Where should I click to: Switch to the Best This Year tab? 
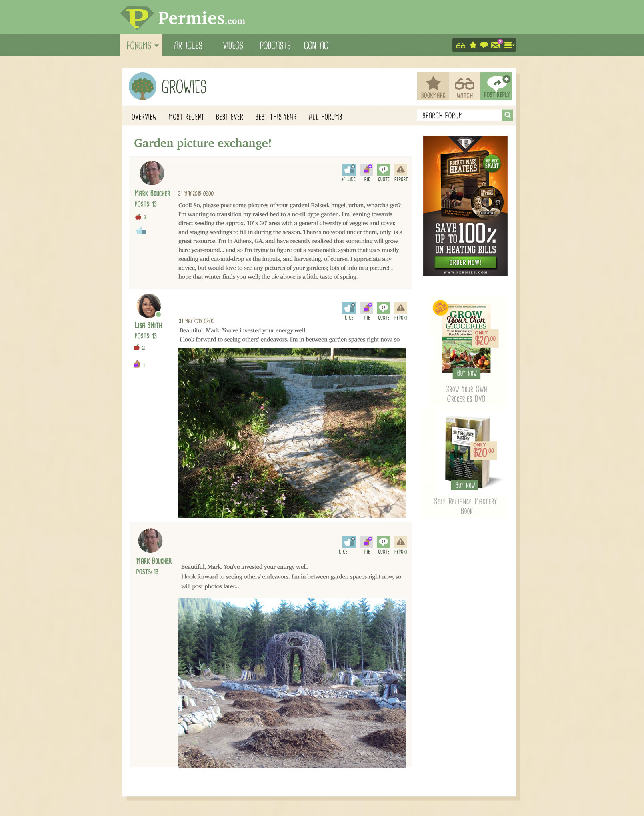click(276, 117)
